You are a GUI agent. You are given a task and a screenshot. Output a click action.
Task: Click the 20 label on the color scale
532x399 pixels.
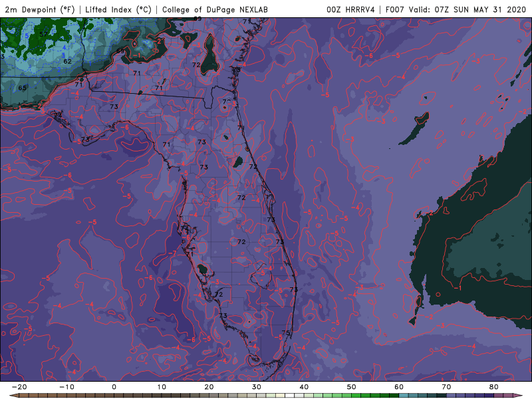pyautogui.click(x=209, y=387)
